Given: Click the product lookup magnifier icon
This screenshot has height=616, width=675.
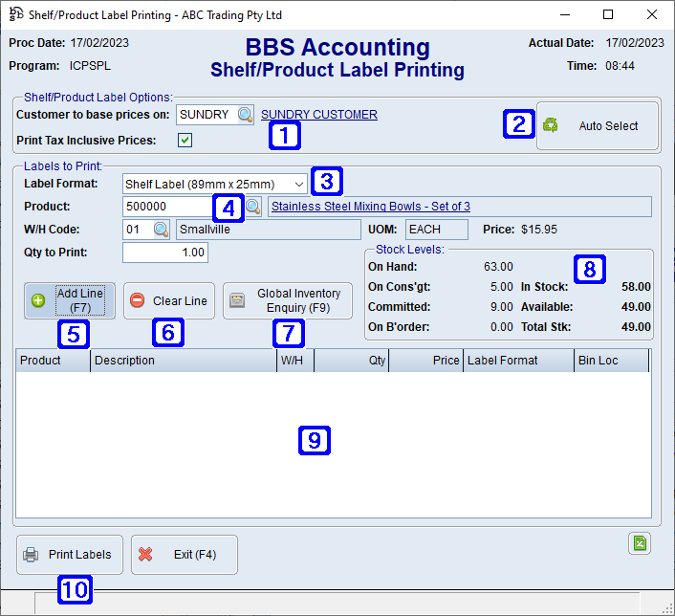Looking at the screenshot, I should point(253,207).
